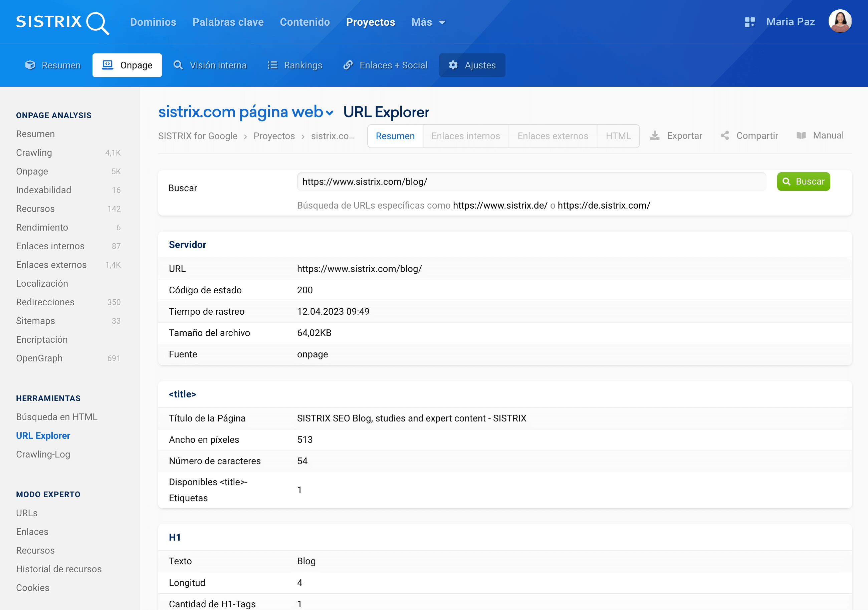Image resolution: width=868 pixels, height=610 pixels.
Task: Open Resumen at top of Onpage Analysis sidebar
Action: [x=35, y=134]
